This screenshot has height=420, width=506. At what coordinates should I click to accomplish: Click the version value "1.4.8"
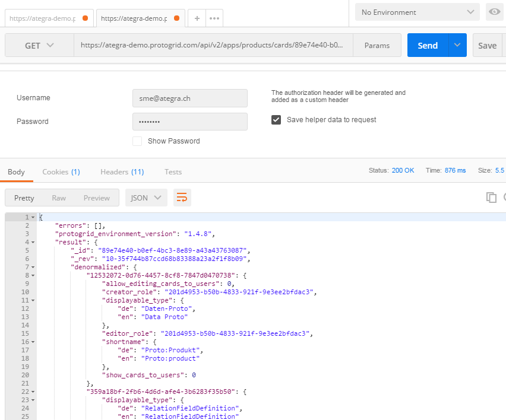tap(198, 234)
